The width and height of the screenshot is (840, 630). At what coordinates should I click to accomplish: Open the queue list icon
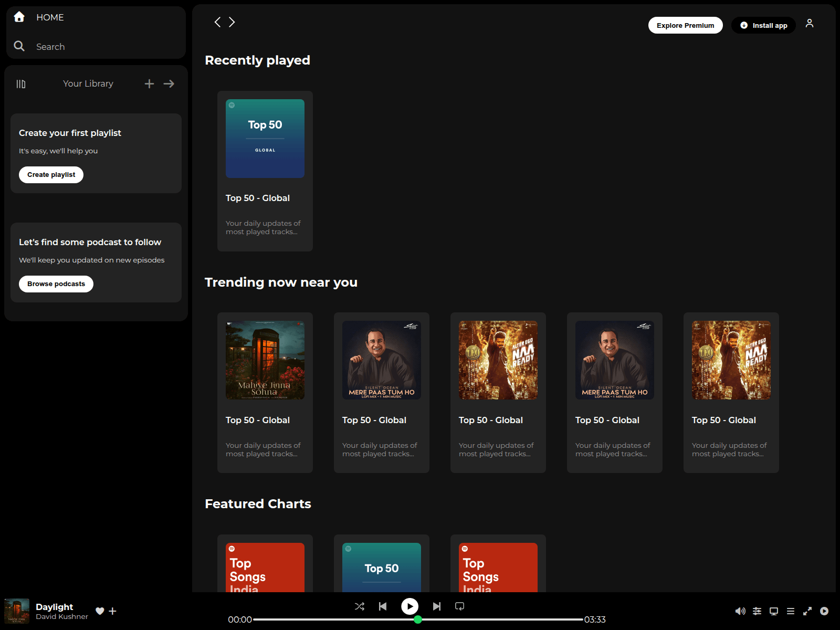791,611
